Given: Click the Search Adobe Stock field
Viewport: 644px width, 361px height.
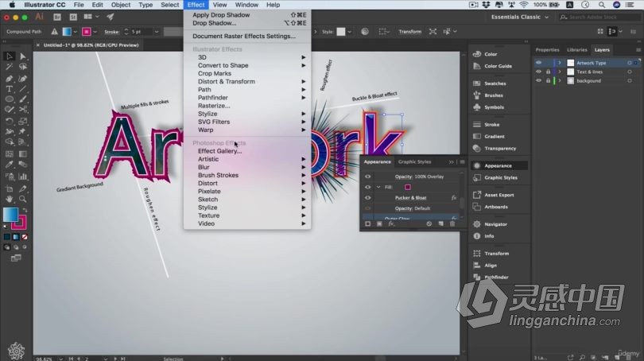Looking at the screenshot, I should point(599,17).
